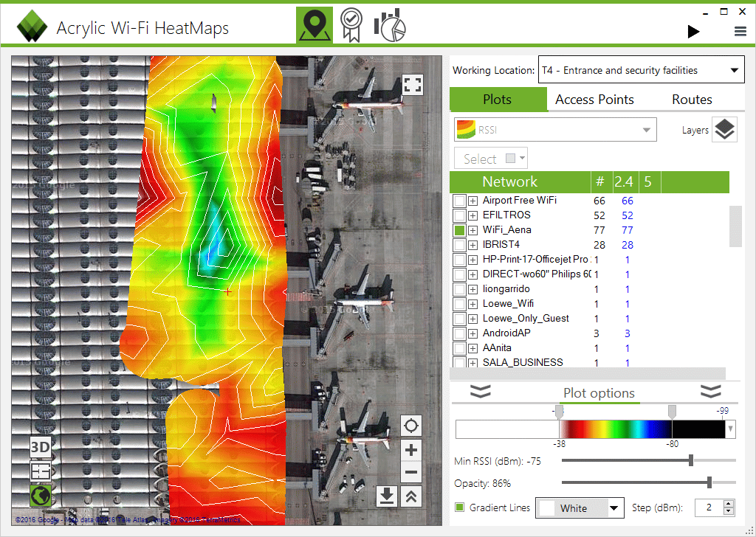Check the Airport Free WiFi network box
Screen dimensions: 756x537
point(459,201)
